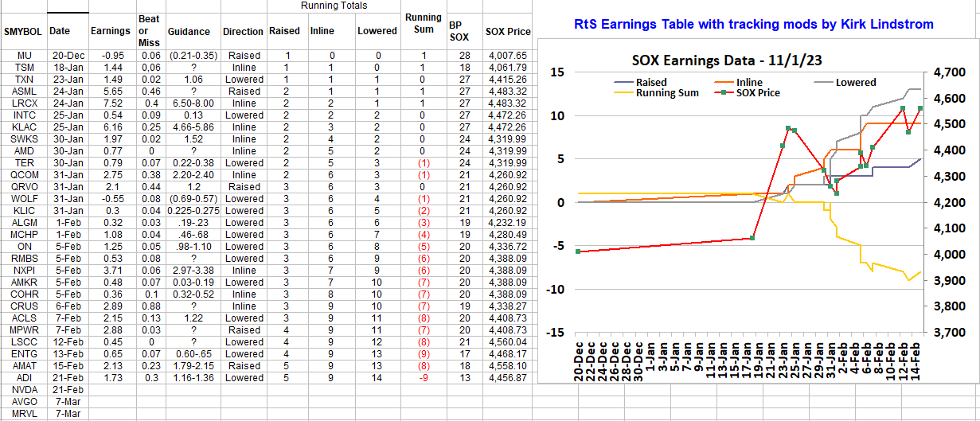The height and width of the screenshot is (421, 980).
Task: Click the Guidance column header
Action: pos(189,32)
